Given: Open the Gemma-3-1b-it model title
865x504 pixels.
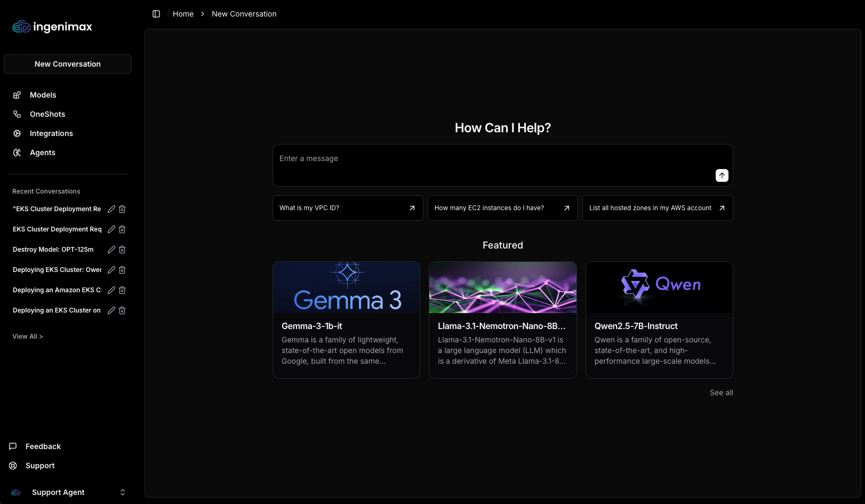Looking at the screenshot, I should click(312, 326).
